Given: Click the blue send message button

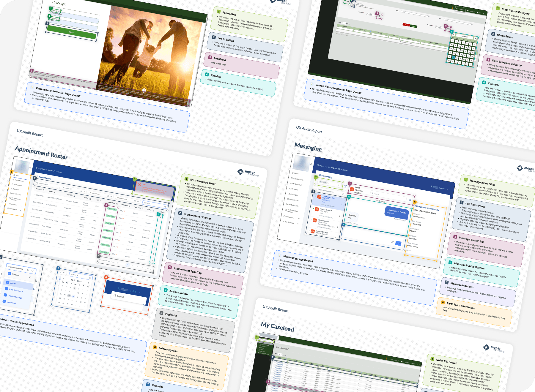Looking at the screenshot, I should pyautogui.click(x=398, y=244).
